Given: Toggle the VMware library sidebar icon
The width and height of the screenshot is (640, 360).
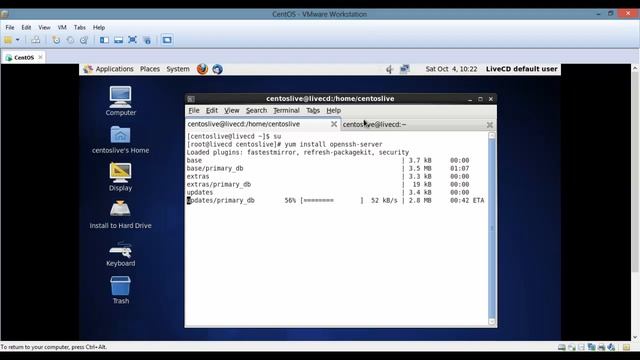Looking at the screenshot, I should (x=104, y=40).
